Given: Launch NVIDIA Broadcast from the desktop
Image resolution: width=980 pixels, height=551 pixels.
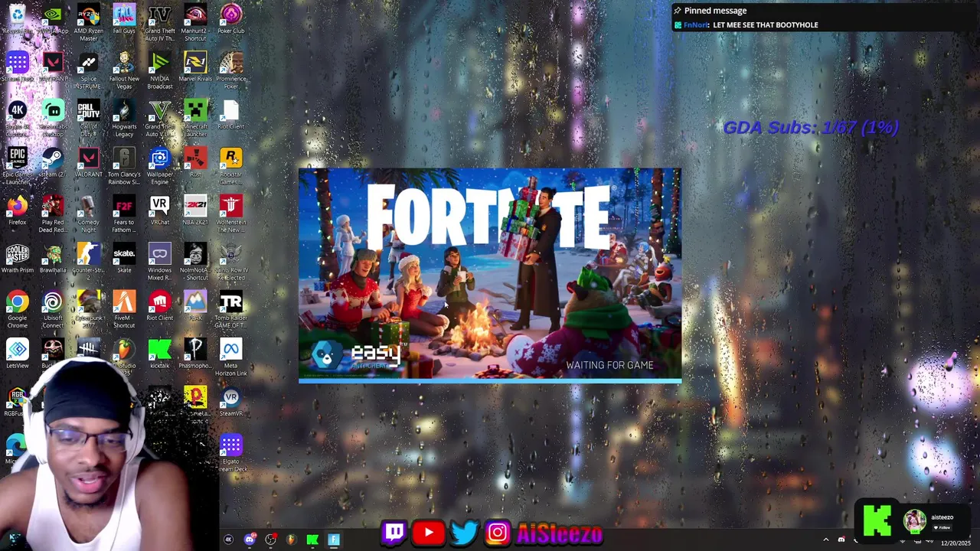Looking at the screenshot, I should click(x=159, y=70).
